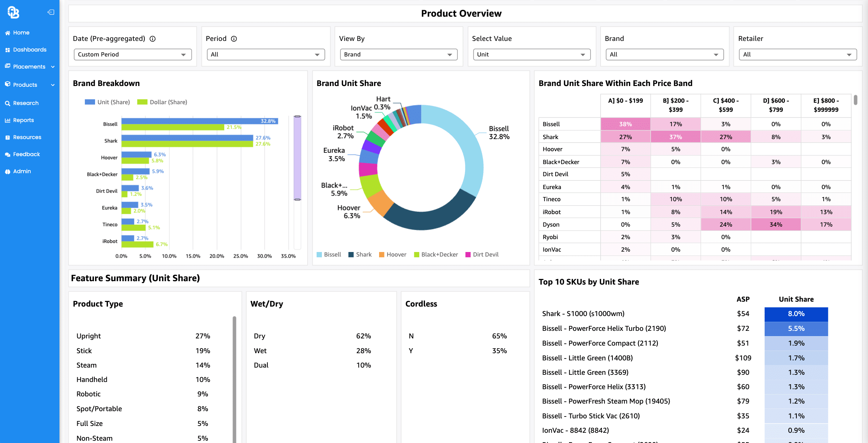
Task: Collapse the sidebar using the arrow icon
Action: coord(51,12)
